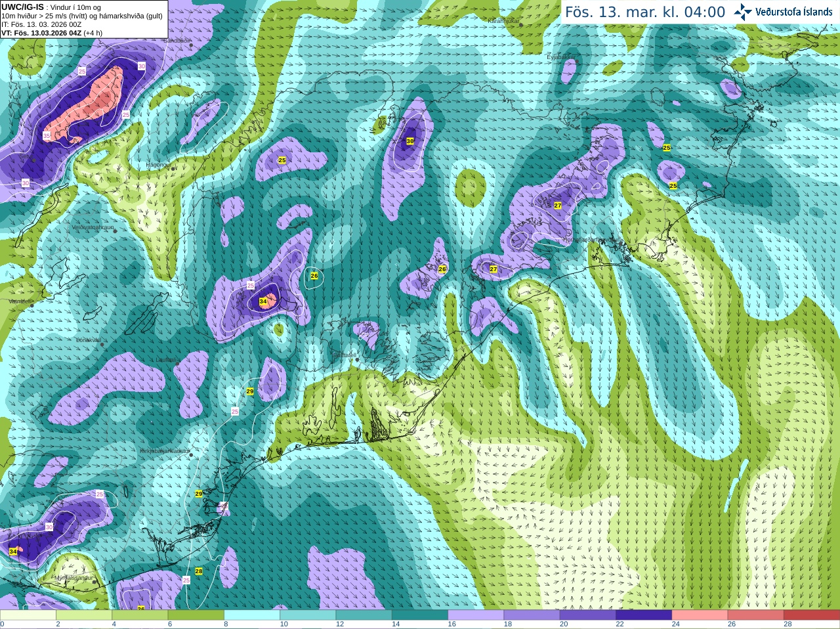The height and width of the screenshot is (629, 840).
Task: Click the Veiðivatnahraun station label
Action: (93, 227)
